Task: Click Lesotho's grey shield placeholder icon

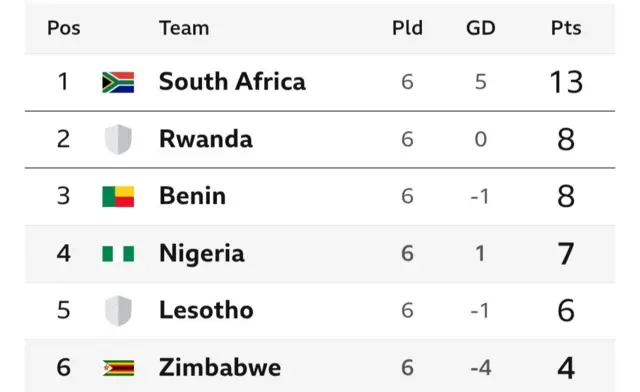Action: click(x=118, y=311)
